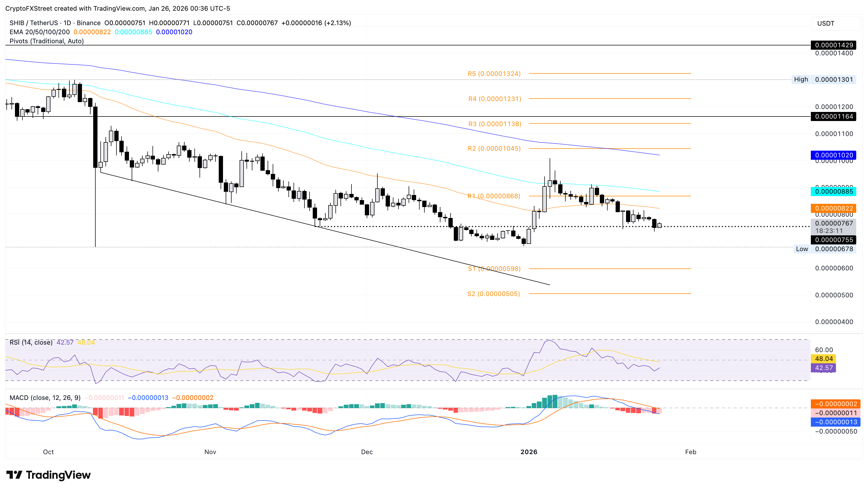Select the Pivots (Traditional, Auto) legend
Screen dimensions: 868x491
[46, 41]
